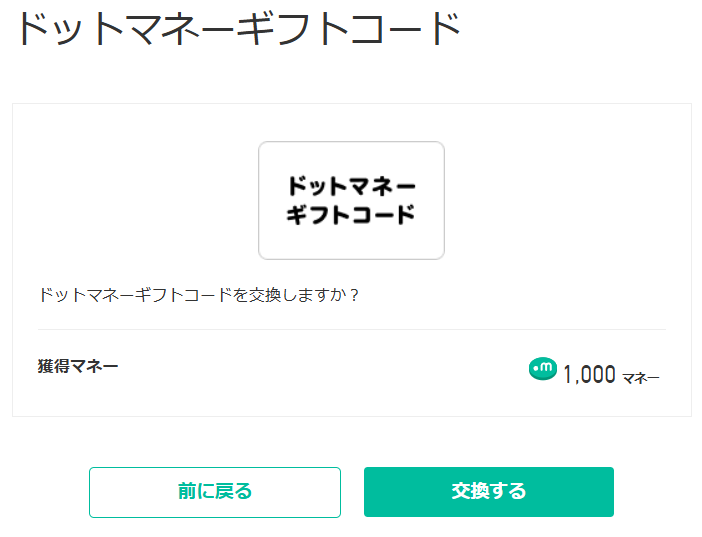
Task: Click the exchange confirmation question text
Action: (199, 296)
